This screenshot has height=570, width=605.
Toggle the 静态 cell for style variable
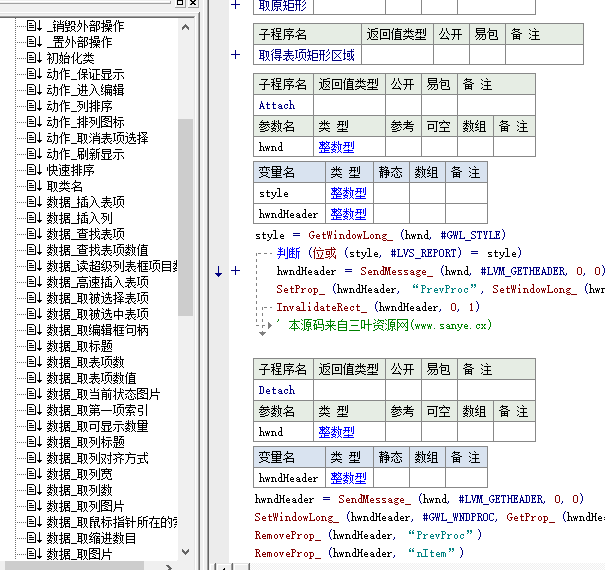tap(390, 193)
